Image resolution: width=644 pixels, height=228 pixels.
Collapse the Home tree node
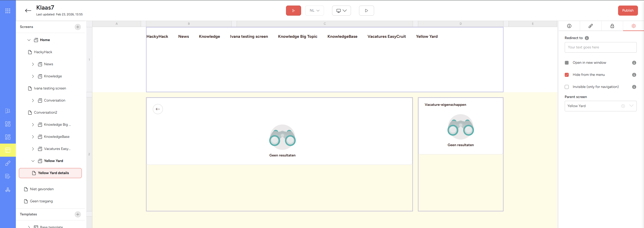click(x=29, y=40)
